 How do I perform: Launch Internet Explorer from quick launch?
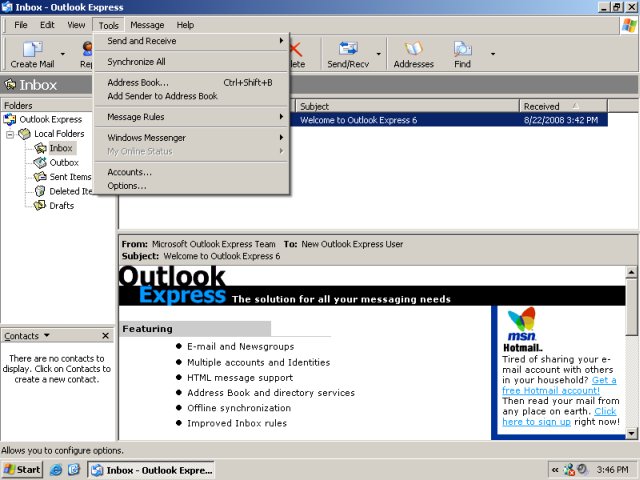coord(56,470)
